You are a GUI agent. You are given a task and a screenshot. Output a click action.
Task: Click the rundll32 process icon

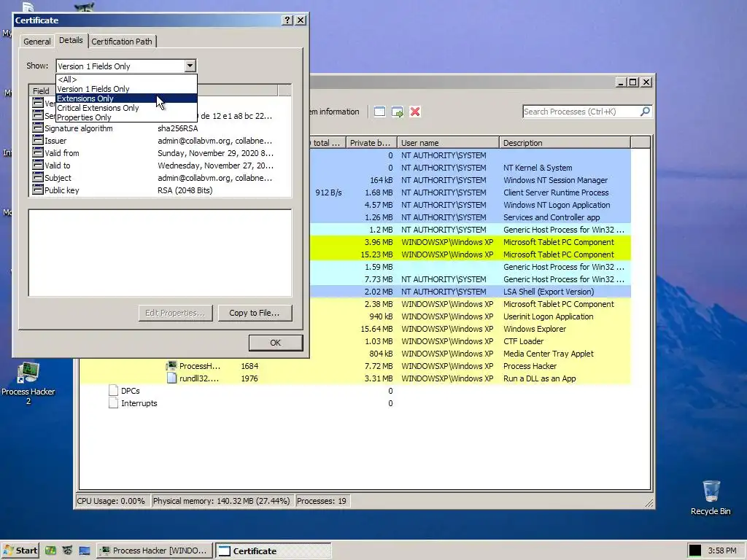[171, 378]
